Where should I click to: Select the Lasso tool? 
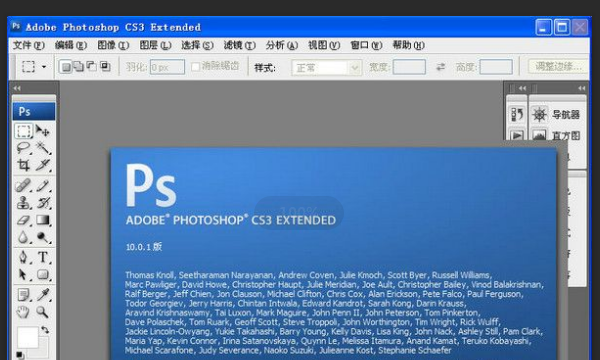point(23,148)
